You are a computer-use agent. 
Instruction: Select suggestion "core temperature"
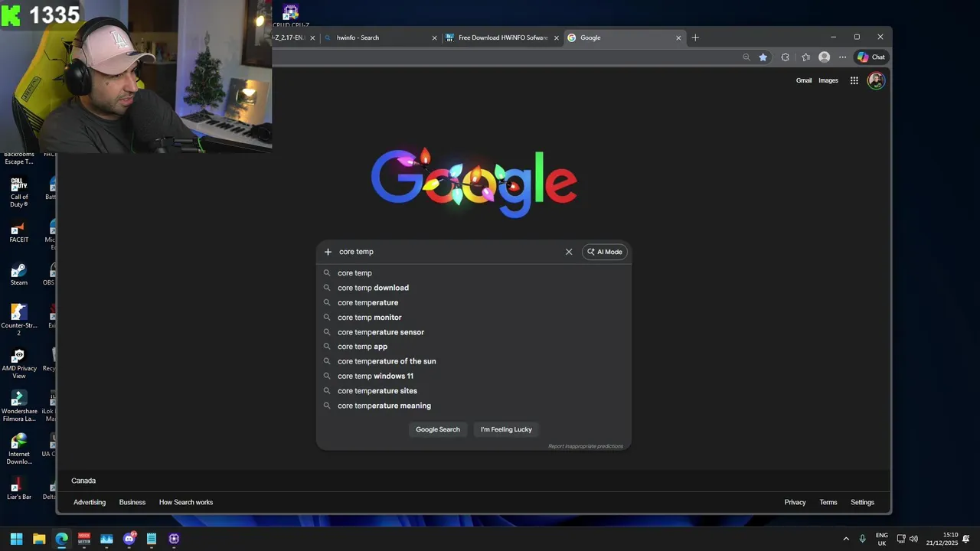pos(474,302)
